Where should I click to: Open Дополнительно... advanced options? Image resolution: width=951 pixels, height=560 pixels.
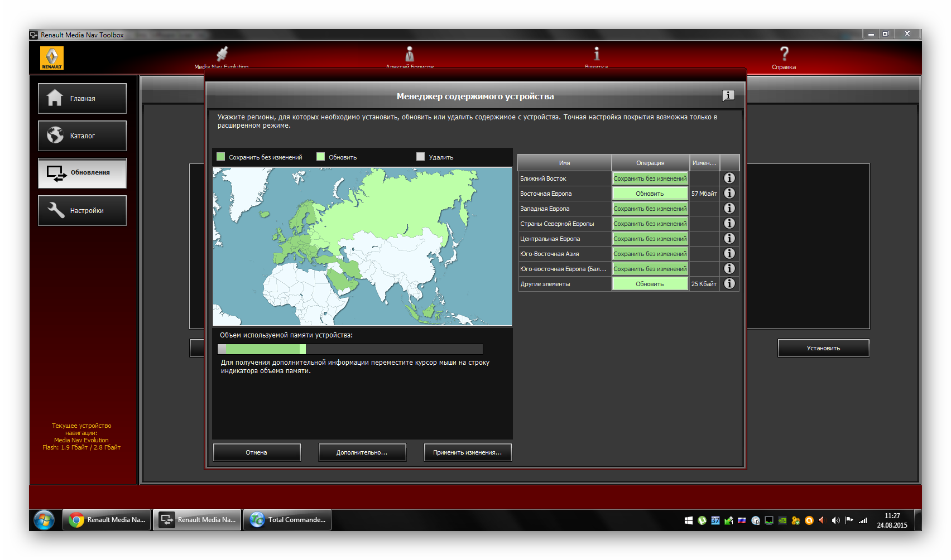click(362, 452)
